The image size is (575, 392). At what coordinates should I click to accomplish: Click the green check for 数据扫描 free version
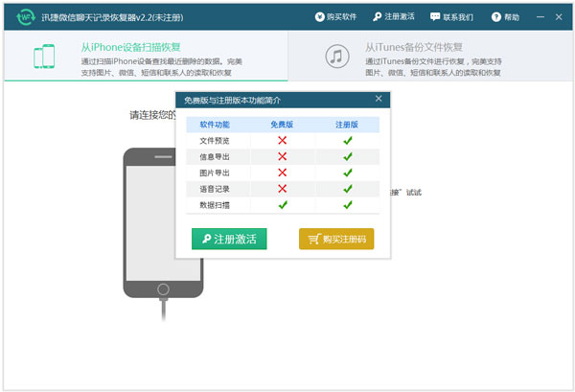pos(283,204)
